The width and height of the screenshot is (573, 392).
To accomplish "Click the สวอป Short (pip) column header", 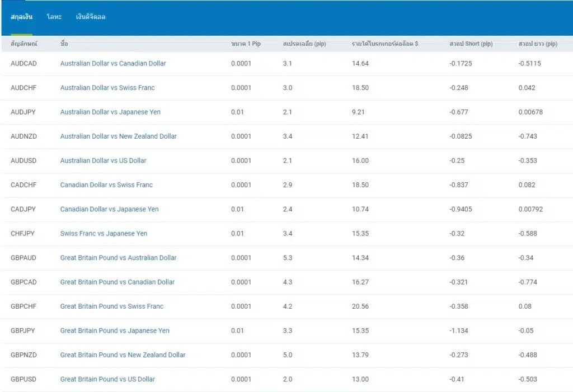I will pyautogui.click(x=471, y=44).
